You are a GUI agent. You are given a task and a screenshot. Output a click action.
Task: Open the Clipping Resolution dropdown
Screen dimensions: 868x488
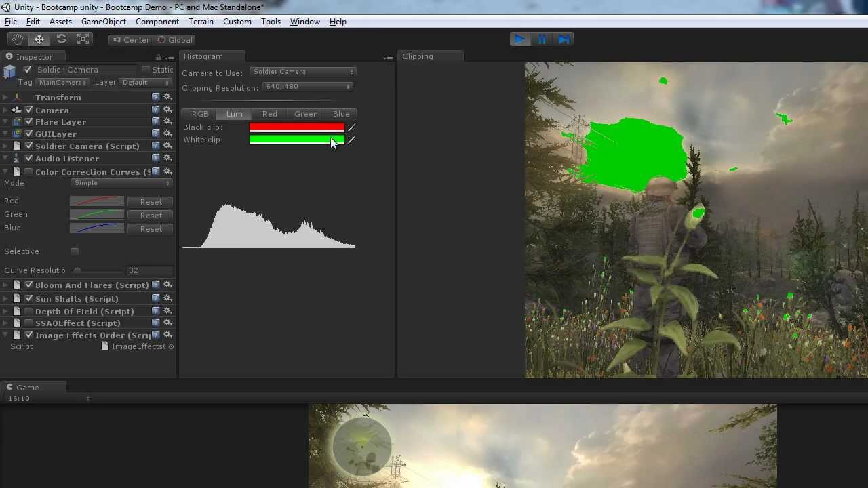pos(307,86)
